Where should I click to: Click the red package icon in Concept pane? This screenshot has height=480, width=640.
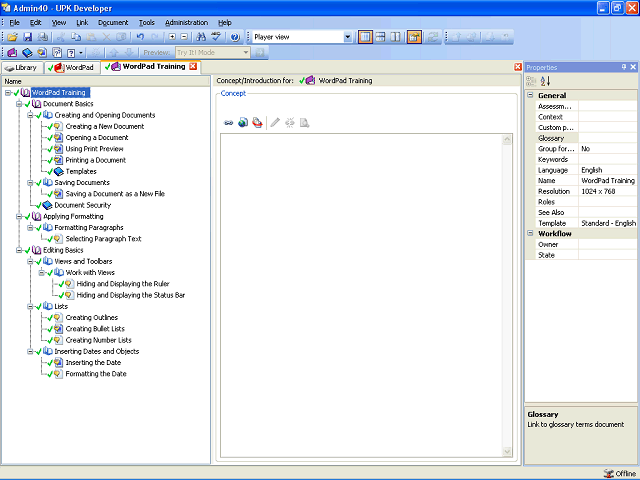click(x=257, y=122)
